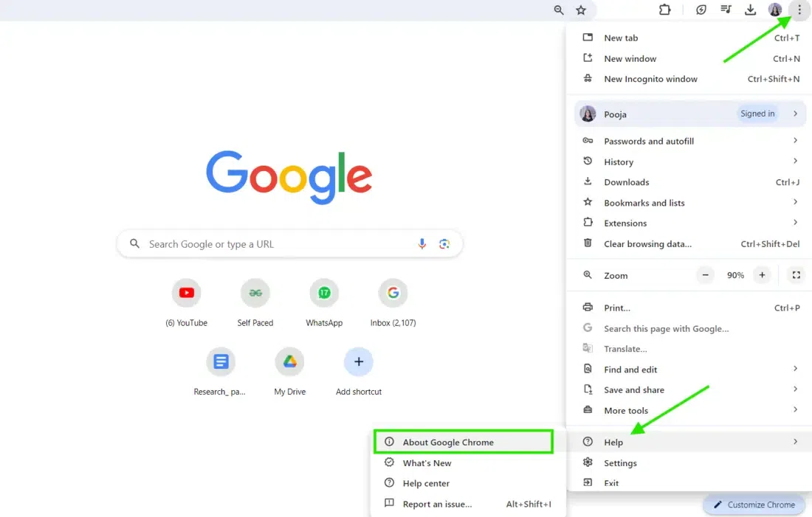Open the YouTube shortcut tile

pyautogui.click(x=187, y=303)
